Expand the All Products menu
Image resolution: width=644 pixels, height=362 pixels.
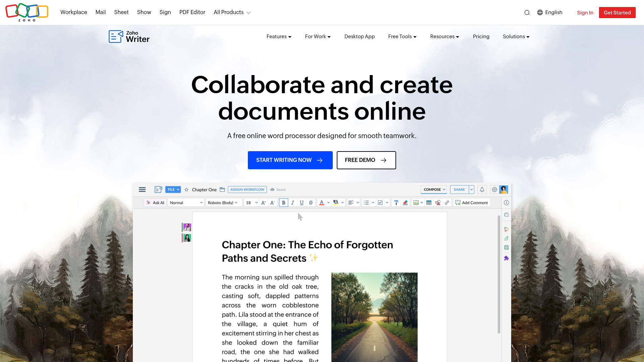click(232, 12)
